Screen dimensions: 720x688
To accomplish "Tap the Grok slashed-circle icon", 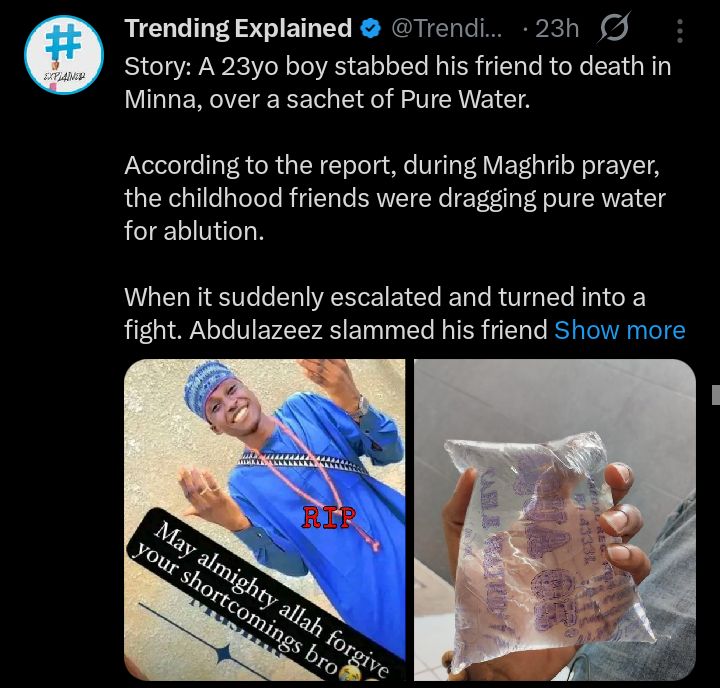I will coord(613,30).
